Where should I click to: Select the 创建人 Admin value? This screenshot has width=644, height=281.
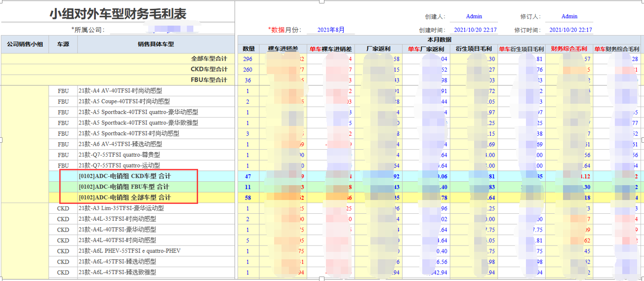[474, 16]
